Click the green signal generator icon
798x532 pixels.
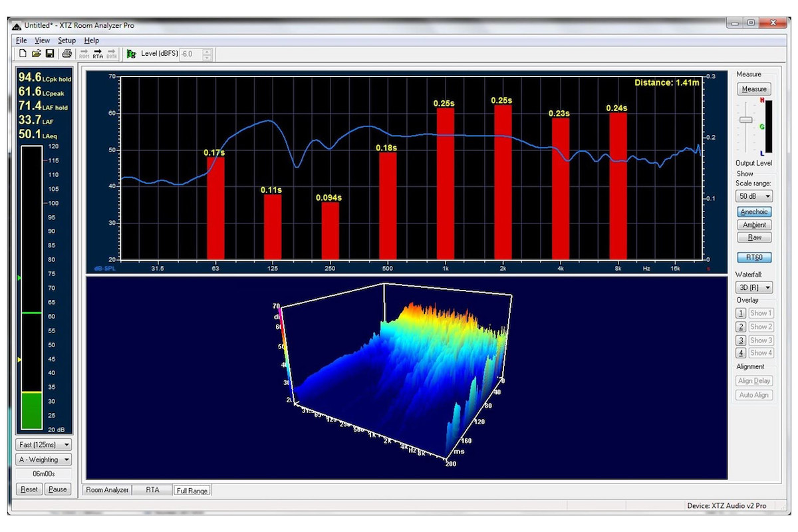pyautogui.click(x=131, y=54)
